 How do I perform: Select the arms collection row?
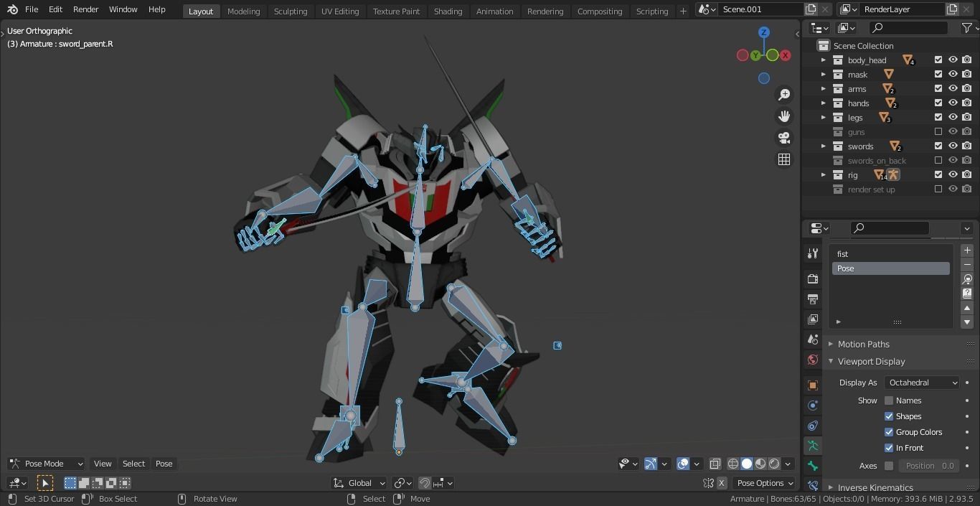(890, 88)
